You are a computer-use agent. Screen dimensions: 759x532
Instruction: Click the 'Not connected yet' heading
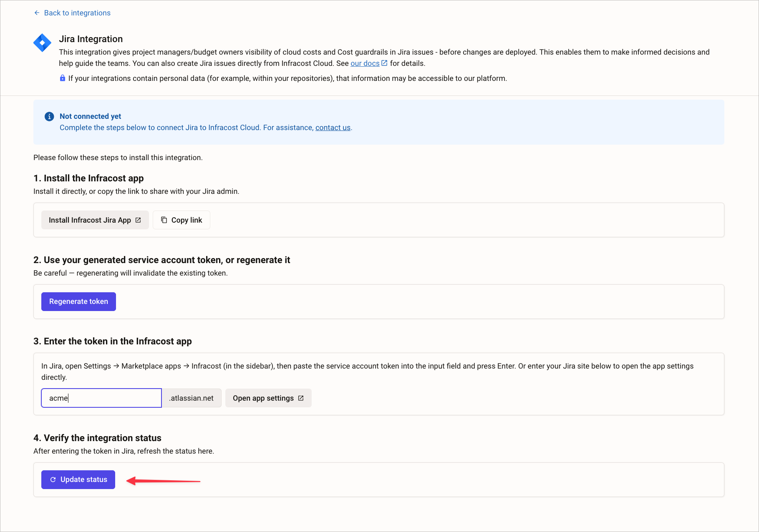click(90, 116)
